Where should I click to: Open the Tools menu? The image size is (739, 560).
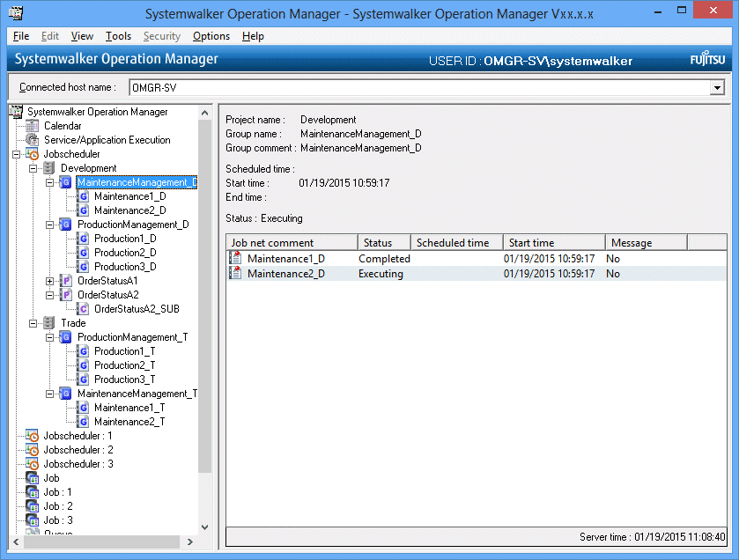click(118, 36)
